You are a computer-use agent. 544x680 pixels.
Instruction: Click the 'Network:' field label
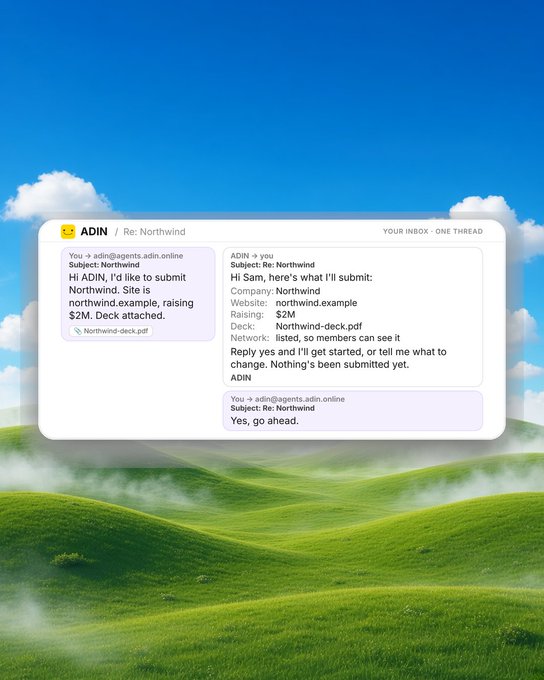pos(250,338)
